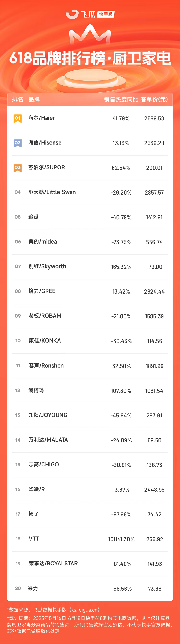Open the 海尔/Haier brand row

pos(90,118)
